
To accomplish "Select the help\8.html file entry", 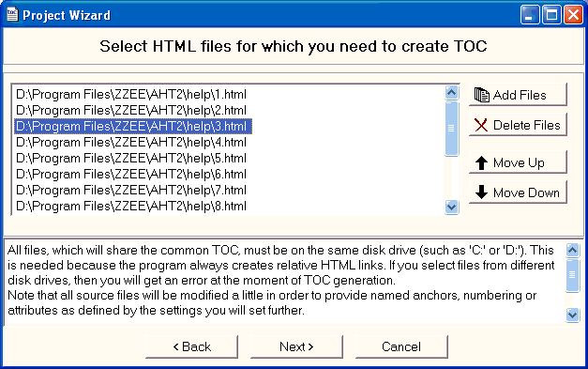I will click(x=131, y=206).
